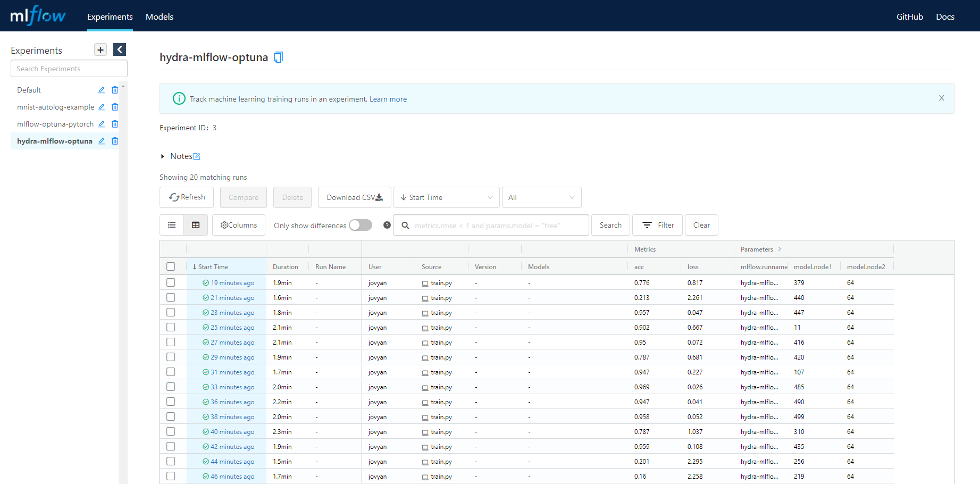
Task: Select mlflow-optuna-pytorch experiment
Action: point(55,124)
